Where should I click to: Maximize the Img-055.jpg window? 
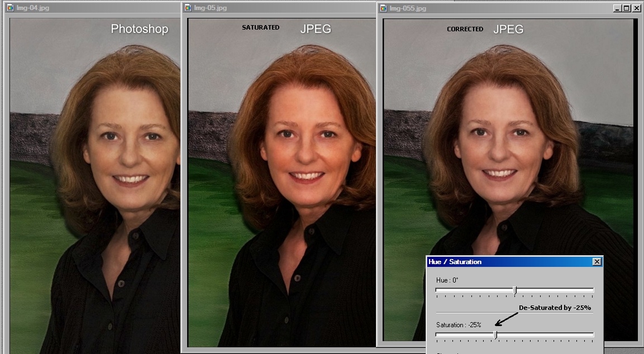pos(626,8)
